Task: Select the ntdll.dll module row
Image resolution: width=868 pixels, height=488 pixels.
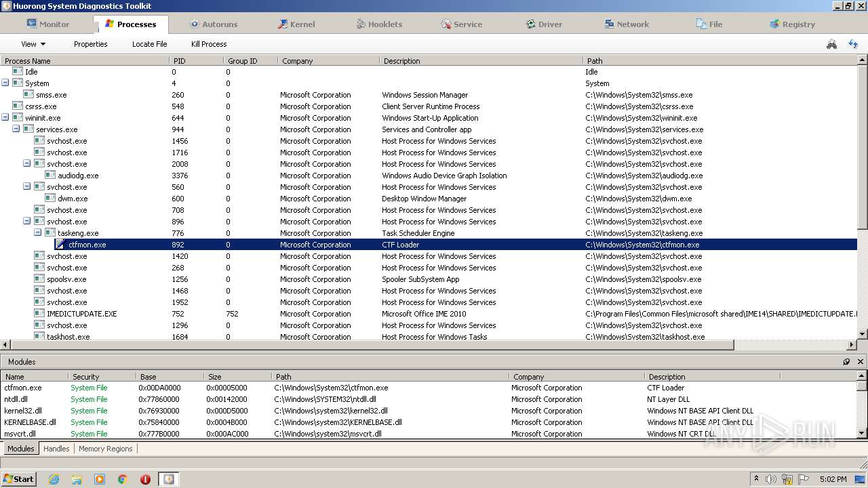Action: click(x=429, y=399)
